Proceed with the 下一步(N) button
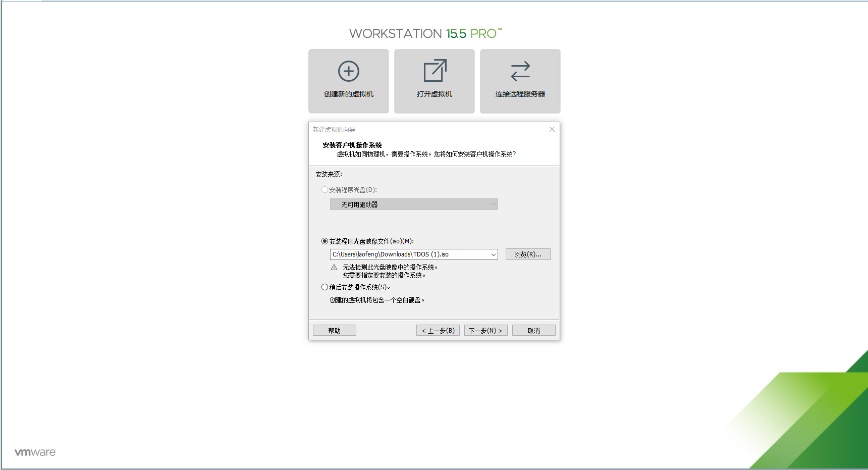Image resolution: width=868 pixels, height=470 pixels. (486, 331)
